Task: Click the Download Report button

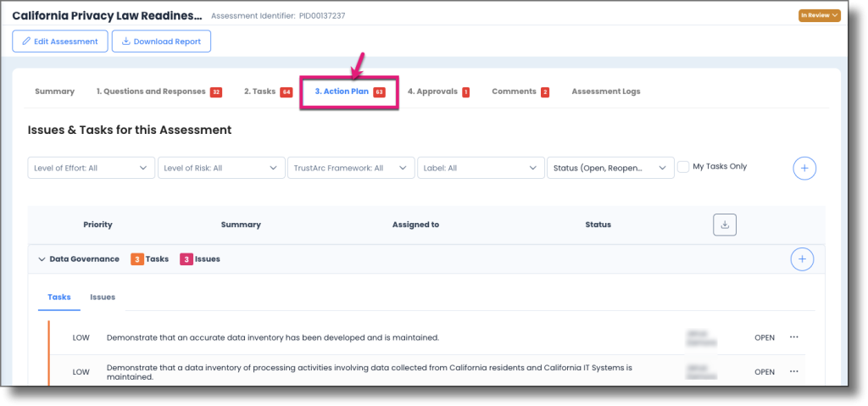Action: tap(161, 42)
